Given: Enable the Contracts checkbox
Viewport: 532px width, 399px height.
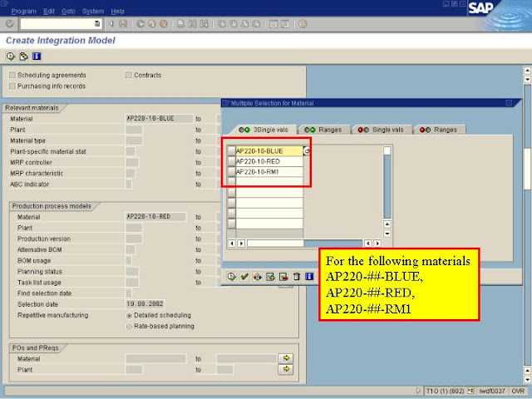Looking at the screenshot, I should click(129, 75).
